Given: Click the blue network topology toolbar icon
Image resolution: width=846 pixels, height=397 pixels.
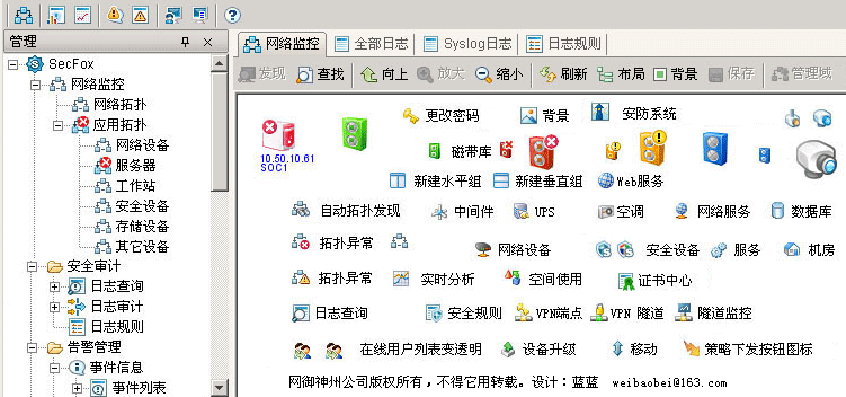Looking at the screenshot, I should (x=24, y=15).
